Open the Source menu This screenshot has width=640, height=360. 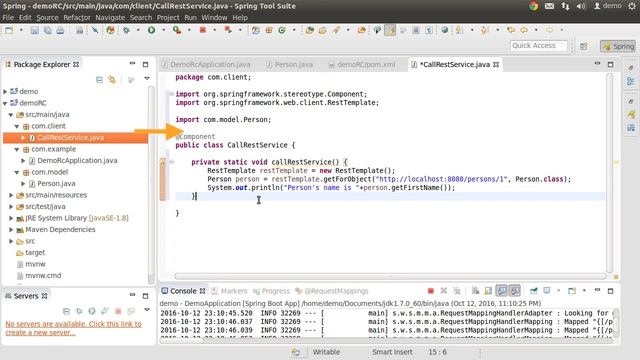(47, 18)
